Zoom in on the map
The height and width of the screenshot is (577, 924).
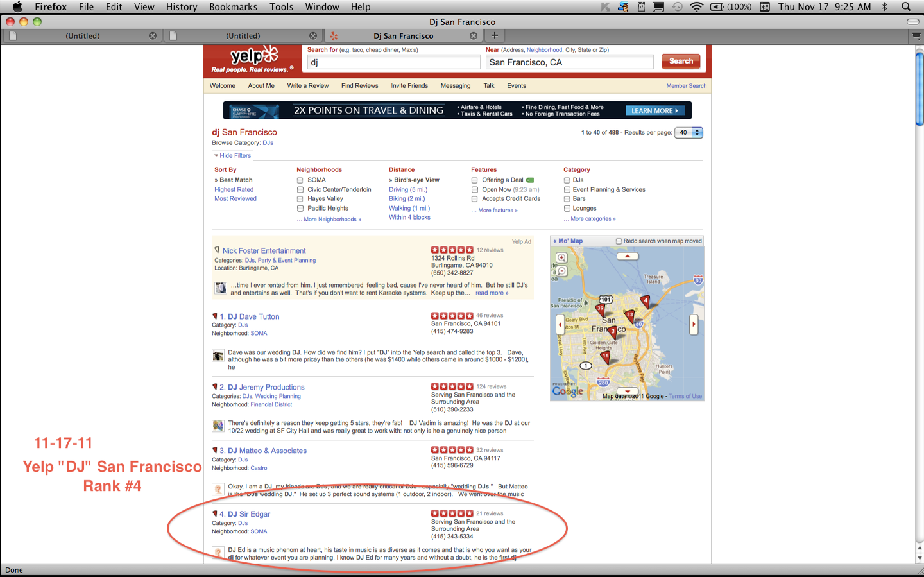click(x=561, y=257)
